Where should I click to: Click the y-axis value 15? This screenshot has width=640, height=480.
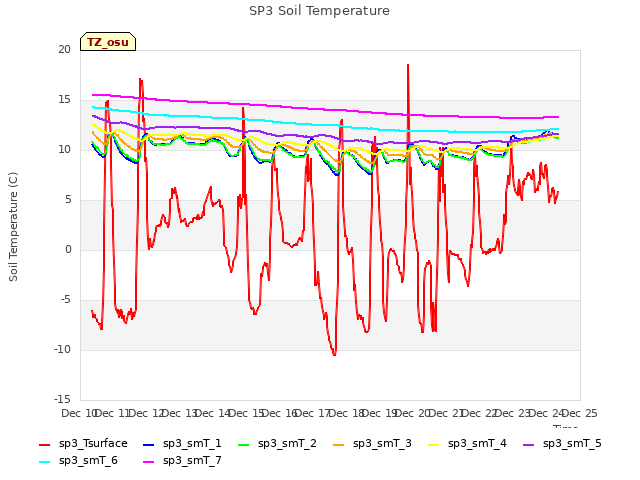click(x=64, y=100)
